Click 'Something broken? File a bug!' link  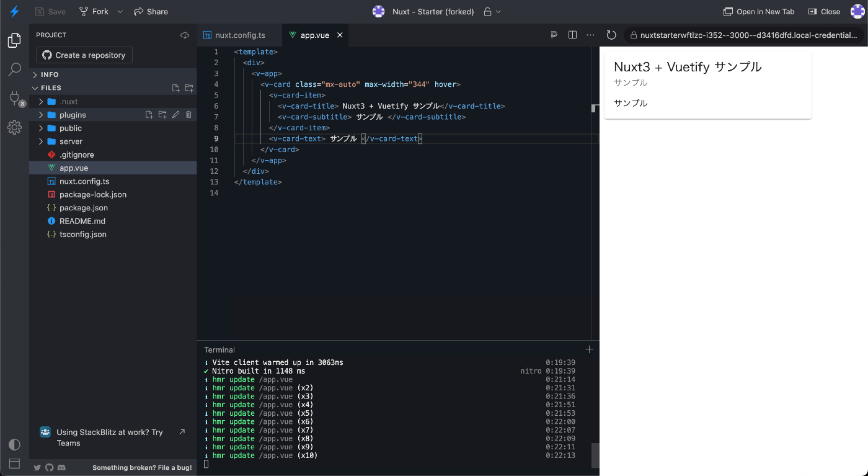pyautogui.click(x=142, y=467)
